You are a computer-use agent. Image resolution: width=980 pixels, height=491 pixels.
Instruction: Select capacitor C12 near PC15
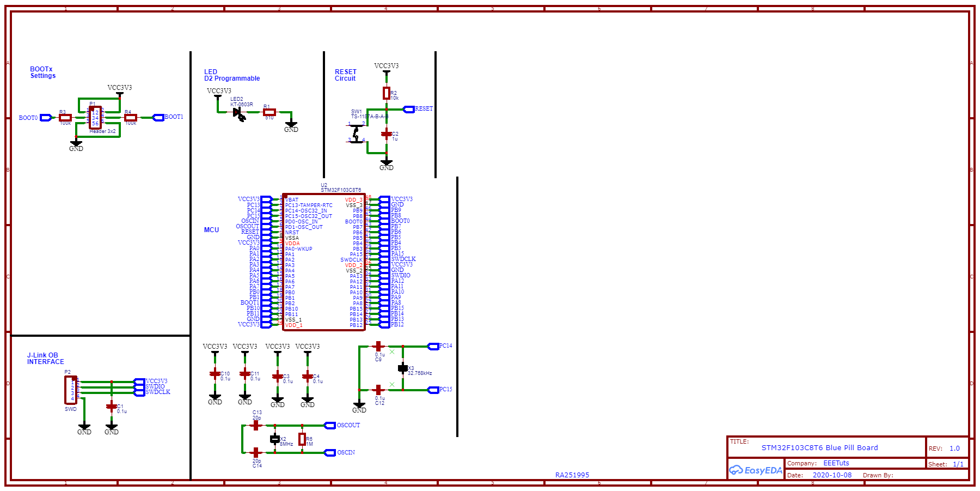point(378,390)
